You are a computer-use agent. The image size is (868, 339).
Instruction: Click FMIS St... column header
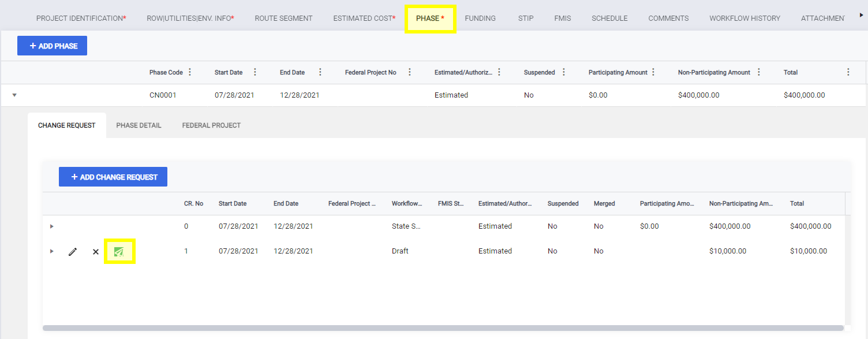pyautogui.click(x=452, y=204)
